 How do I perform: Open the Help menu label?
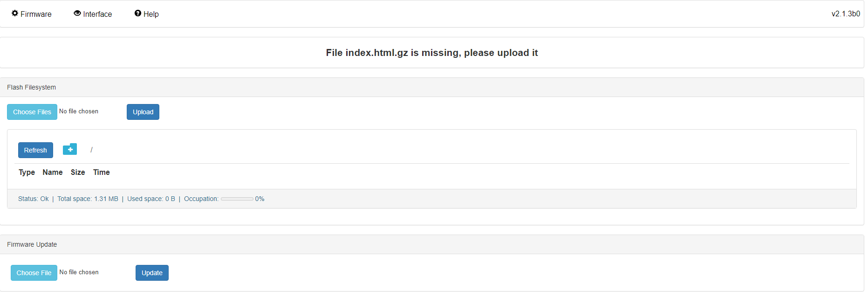[151, 14]
